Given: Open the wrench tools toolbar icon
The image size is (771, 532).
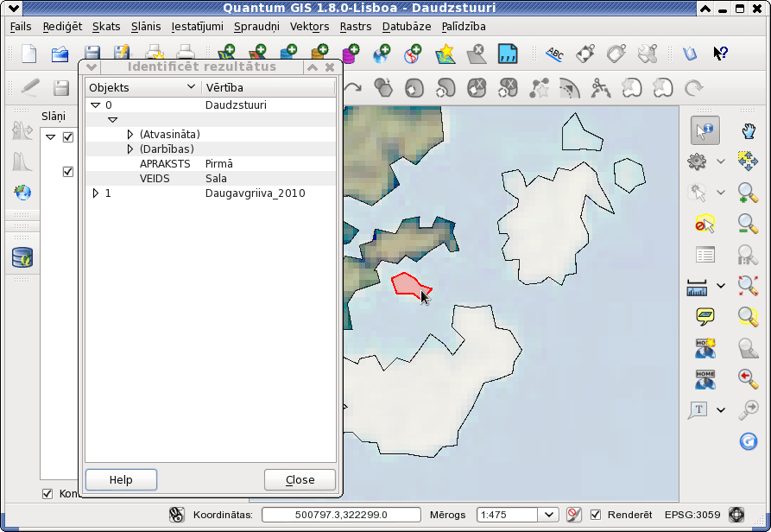Looking at the screenshot, I should [x=647, y=54].
